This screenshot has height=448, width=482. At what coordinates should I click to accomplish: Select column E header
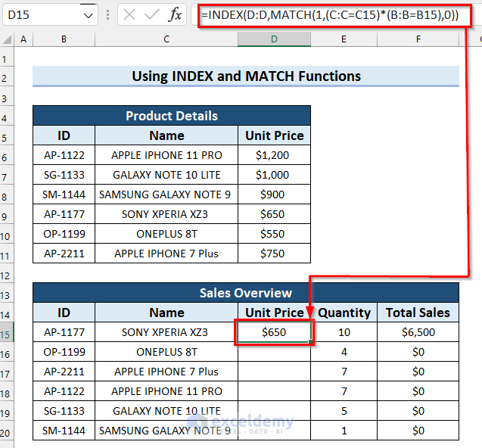(x=344, y=39)
